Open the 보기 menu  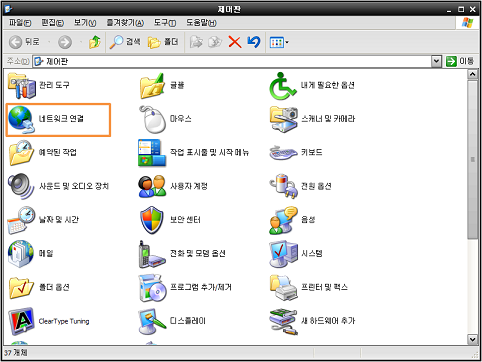pyautogui.click(x=85, y=23)
